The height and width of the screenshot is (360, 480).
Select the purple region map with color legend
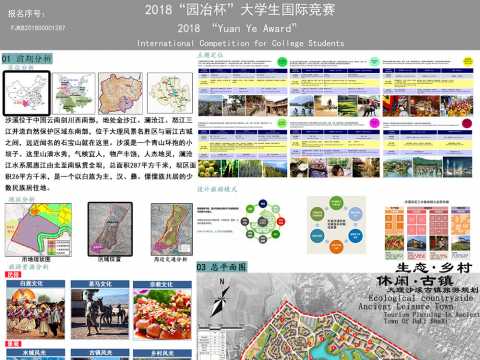pos(38,230)
